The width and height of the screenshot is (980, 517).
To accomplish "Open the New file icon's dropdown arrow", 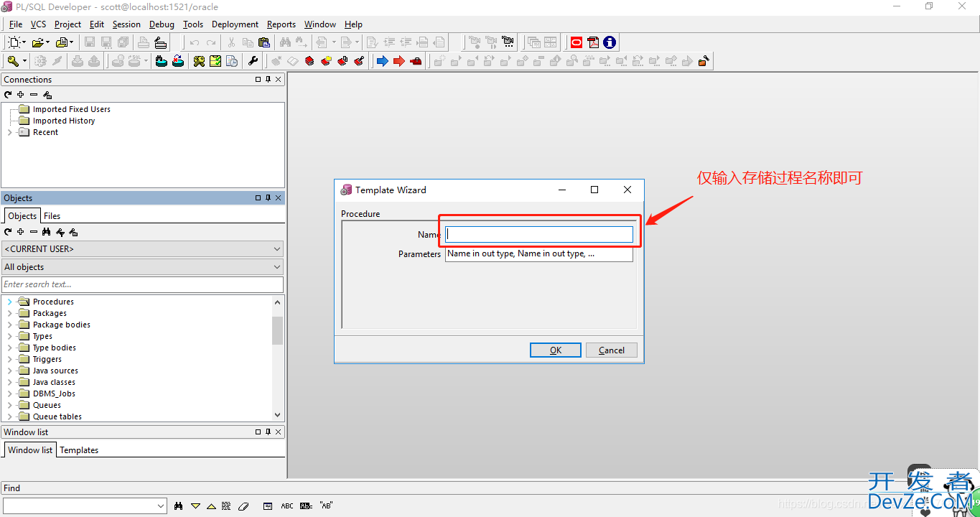I will pyautogui.click(x=25, y=42).
